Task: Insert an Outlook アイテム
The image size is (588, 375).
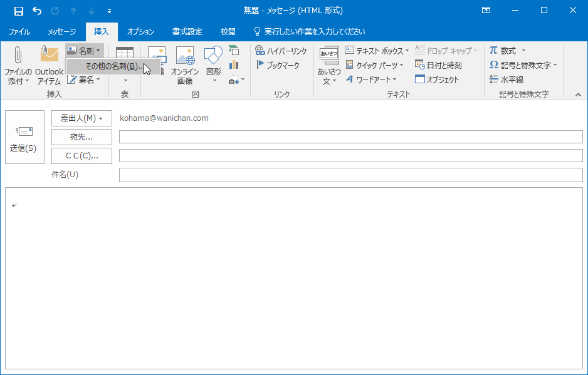Action: pyautogui.click(x=49, y=66)
